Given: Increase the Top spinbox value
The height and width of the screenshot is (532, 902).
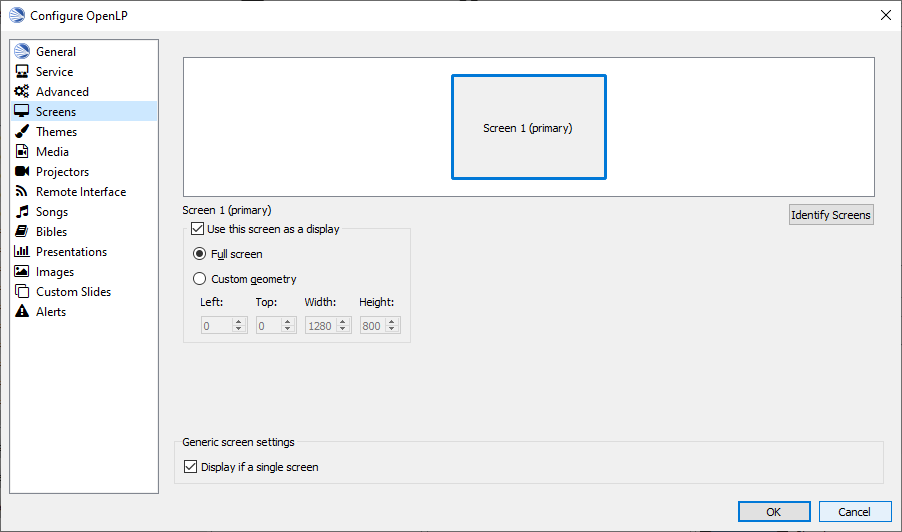Looking at the screenshot, I should pyautogui.click(x=288, y=322).
